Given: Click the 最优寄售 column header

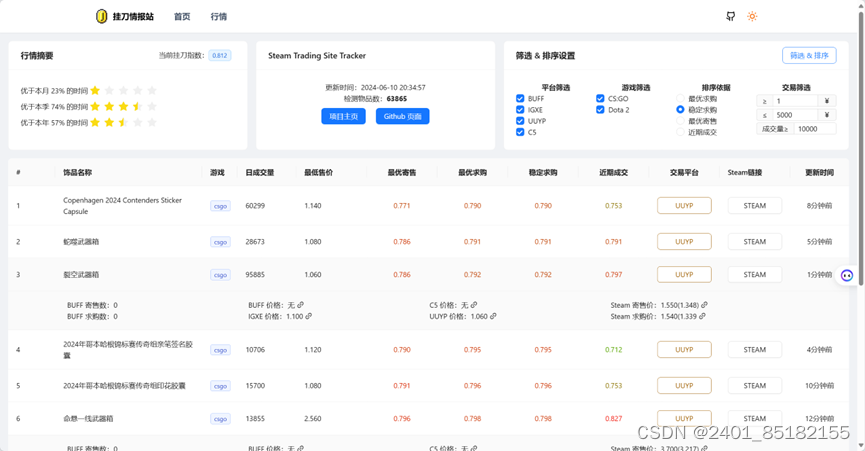Looking at the screenshot, I should pyautogui.click(x=402, y=173).
